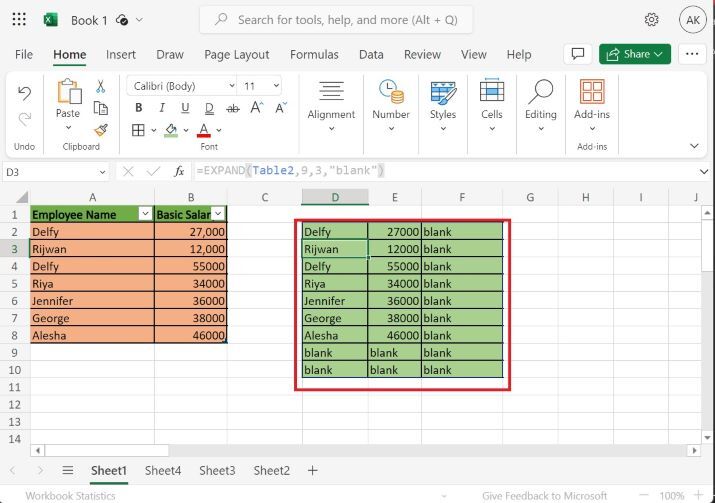Open the settings gear icon

652,20
